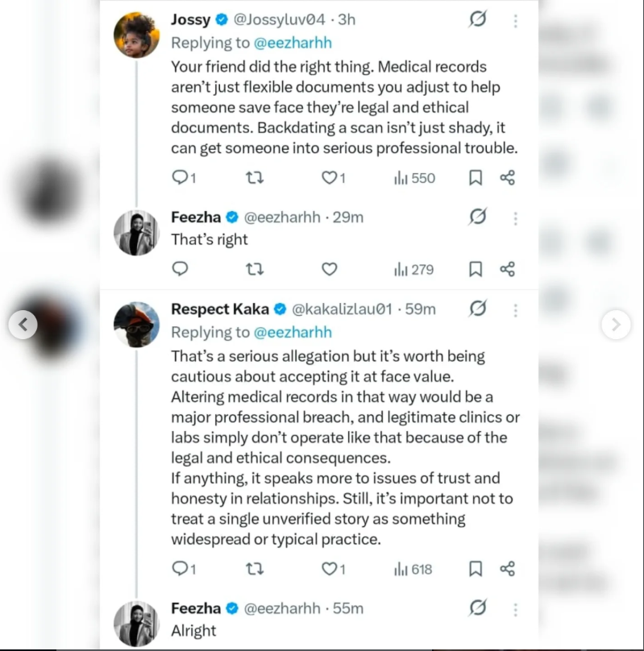The width and height of the screenshot is (644, 651).
Task: Bookmark Jossy's top reply
Action: [475, 178]
